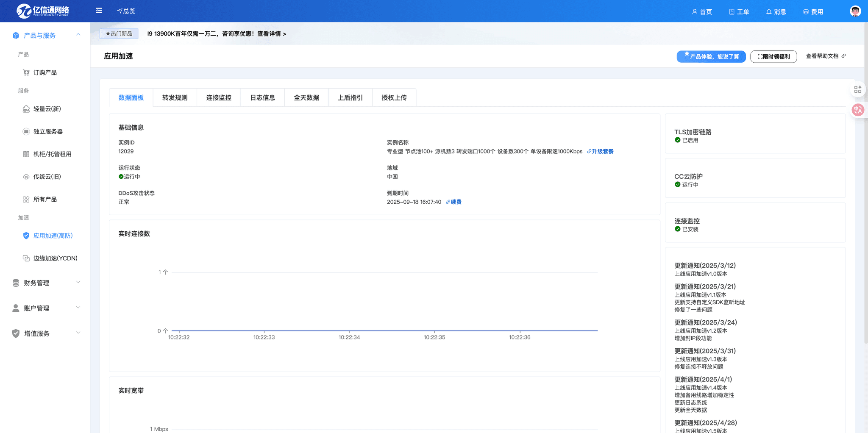Open the user avatar profile menu
The width and height of the screenshot is (868, 433).
(855, 11)
